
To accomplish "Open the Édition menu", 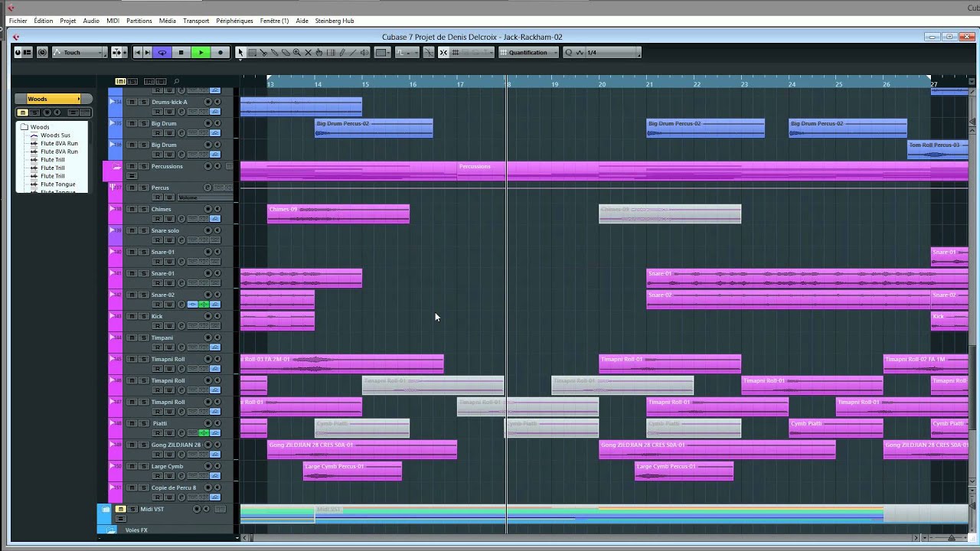I will (44, 21).
